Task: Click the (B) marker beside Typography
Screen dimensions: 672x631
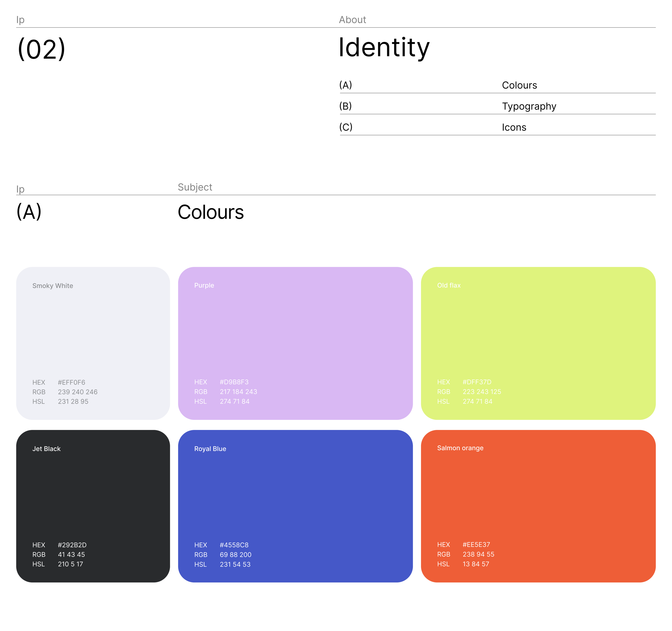Action: click(x=345, y=106)
